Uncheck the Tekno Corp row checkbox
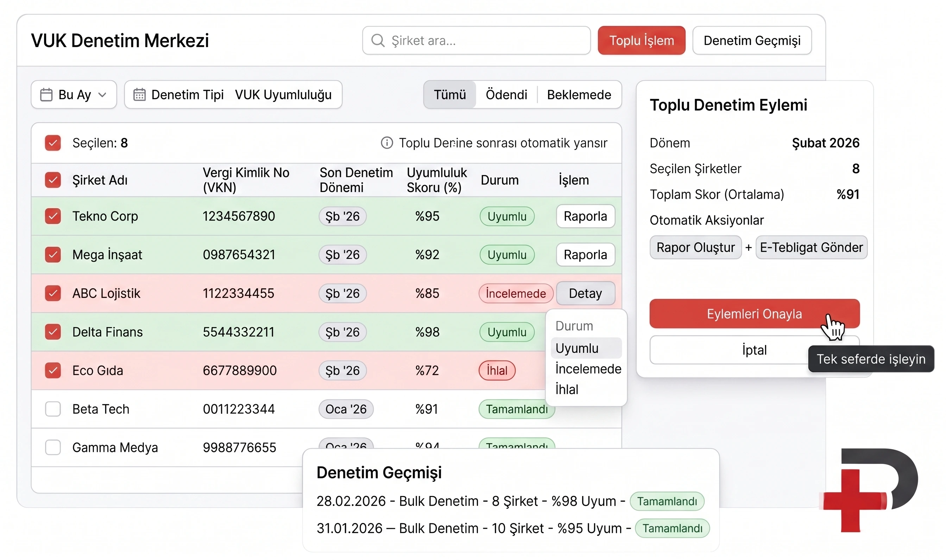The height and width of the screenshot is (560, 946). click(53, 216)
